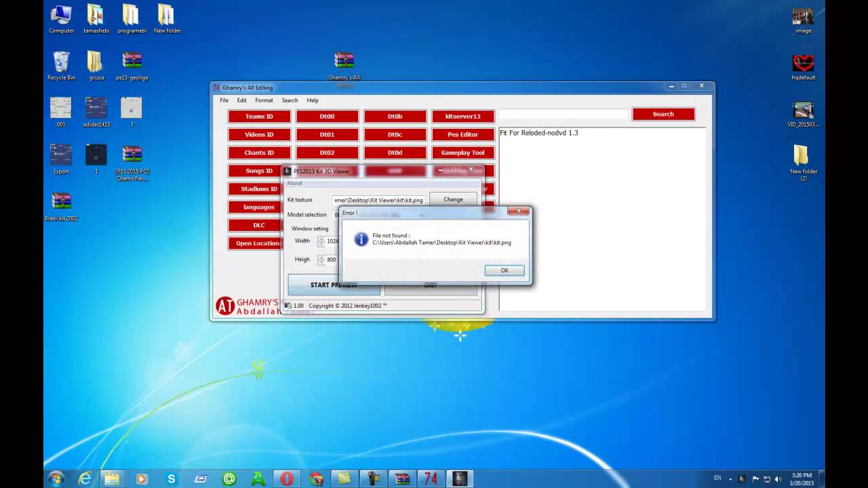Screen dimensions: 868x488
Task: Click the Open Location button
Action: (256, 243)
